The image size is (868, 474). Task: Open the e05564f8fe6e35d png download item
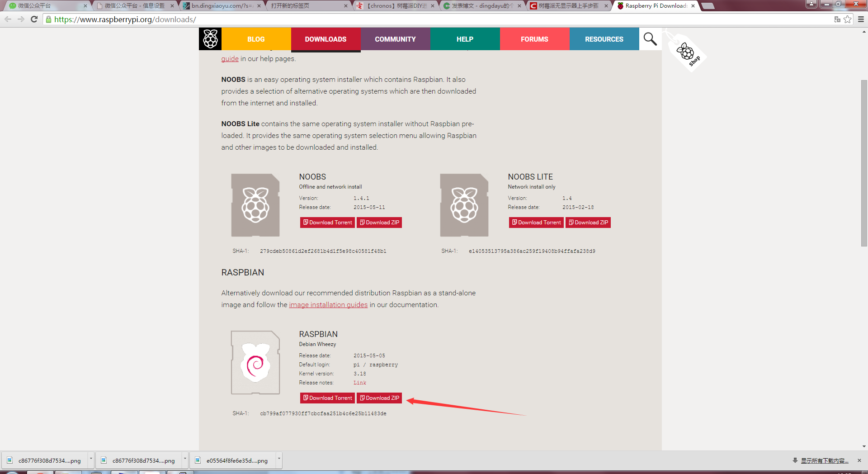pyautogui.click(x=233, y=460)
